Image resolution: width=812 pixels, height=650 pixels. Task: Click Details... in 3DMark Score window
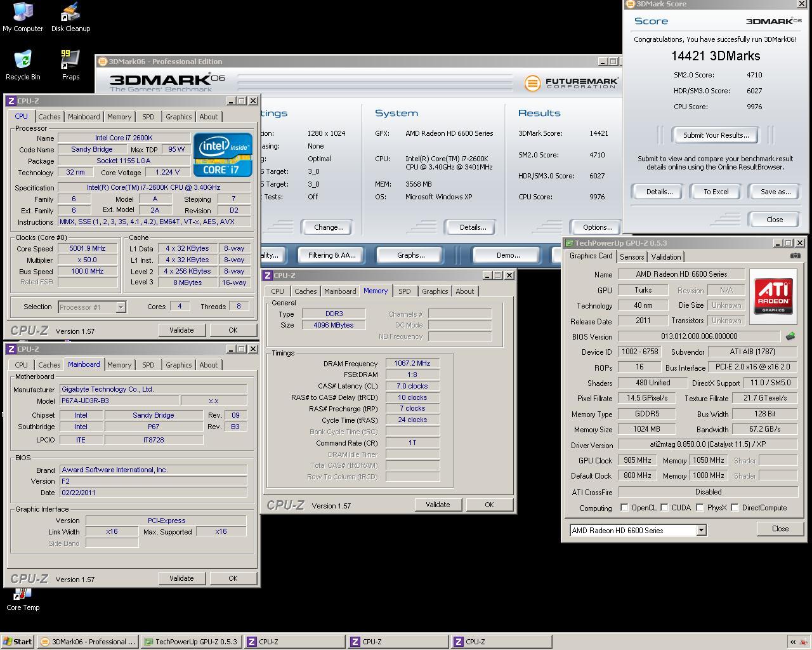pos(659,192)
